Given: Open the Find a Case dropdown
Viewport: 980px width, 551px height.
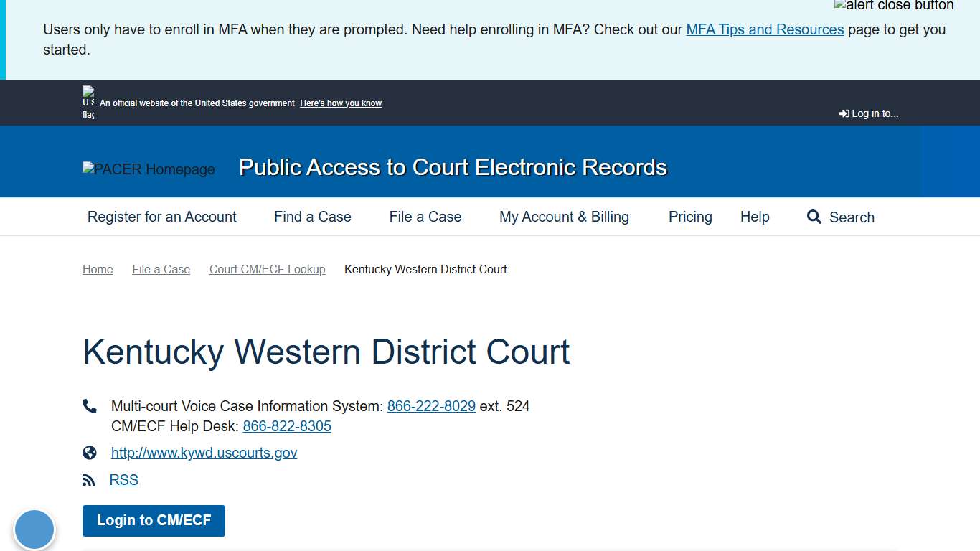Looking at the screenshot, I should click(x=312, y=217).
